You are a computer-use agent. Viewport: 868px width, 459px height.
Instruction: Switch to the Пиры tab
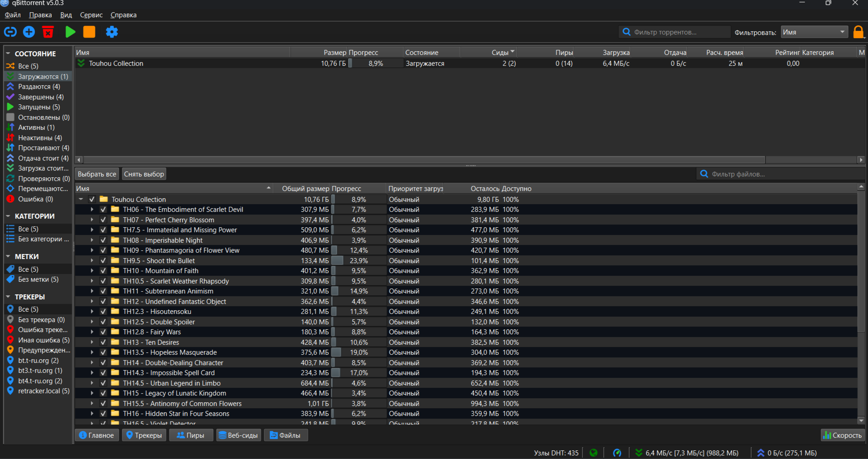190,435
